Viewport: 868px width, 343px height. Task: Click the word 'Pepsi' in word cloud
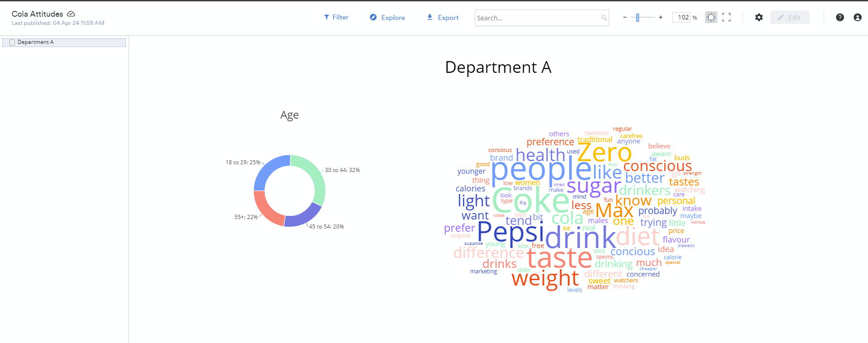pyautogui.click(x=510, y=233)
